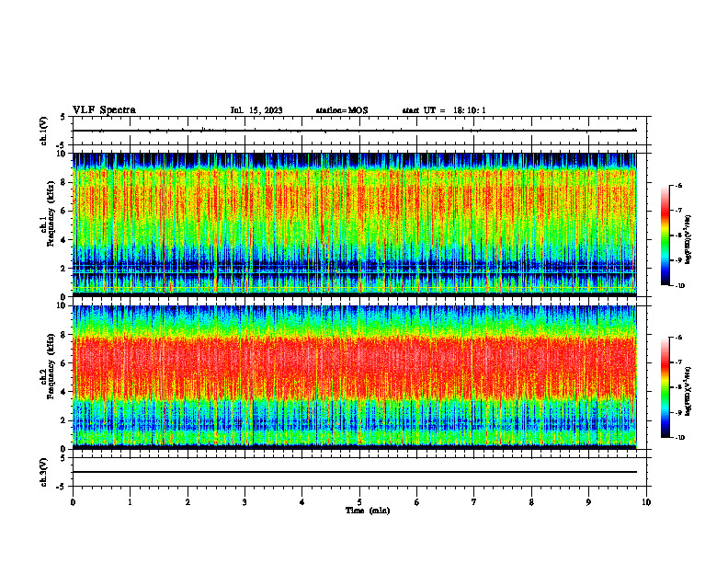
Task: Click the ch.2 spectrogram color scale bar
Action: [665, 387]
